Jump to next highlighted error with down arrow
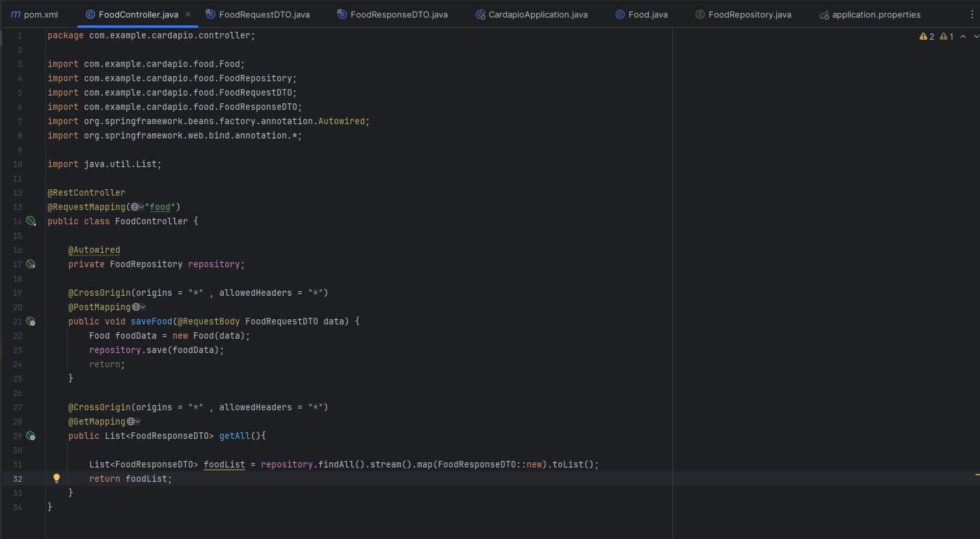 (975, 36)
